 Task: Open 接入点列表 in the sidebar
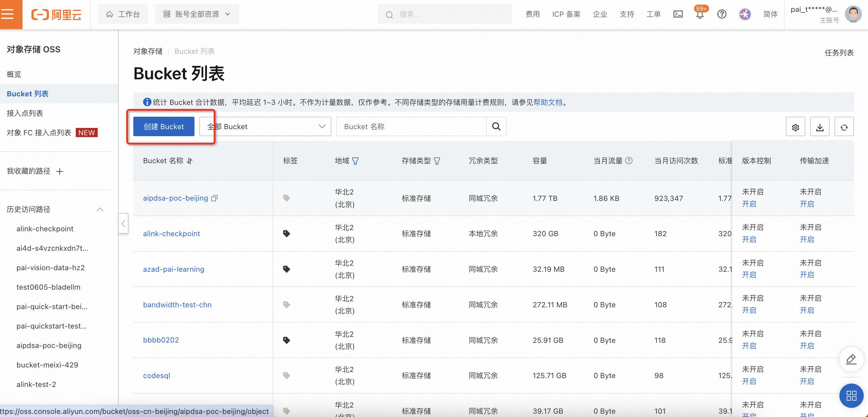[25, 113]
